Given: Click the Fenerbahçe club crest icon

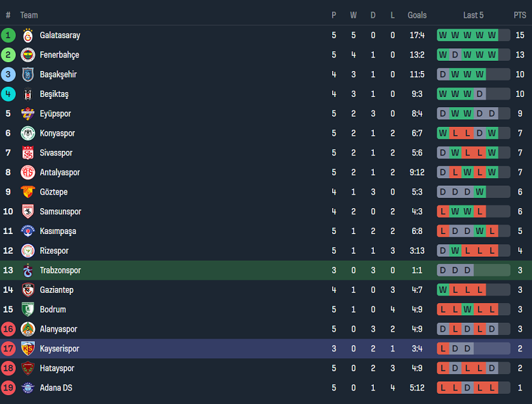Looking at the screenshot, I should coord(28,55).
